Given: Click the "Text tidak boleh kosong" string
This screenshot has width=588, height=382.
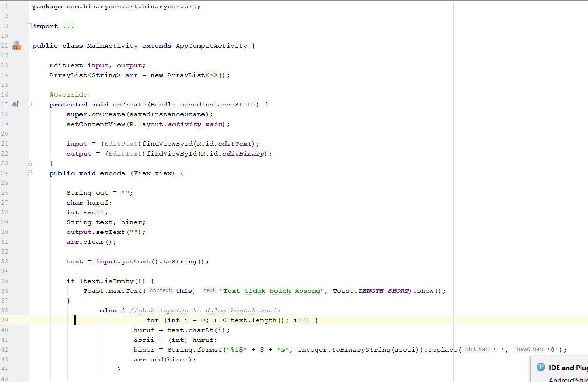Looking at the screenshot, I should point(272,291).
